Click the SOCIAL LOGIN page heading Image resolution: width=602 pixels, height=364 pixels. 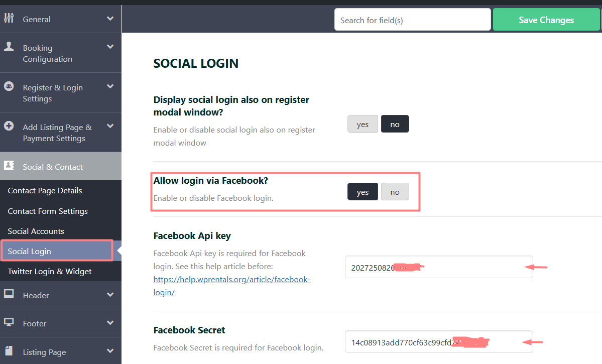pyautogui.click(x=196, y=63)
